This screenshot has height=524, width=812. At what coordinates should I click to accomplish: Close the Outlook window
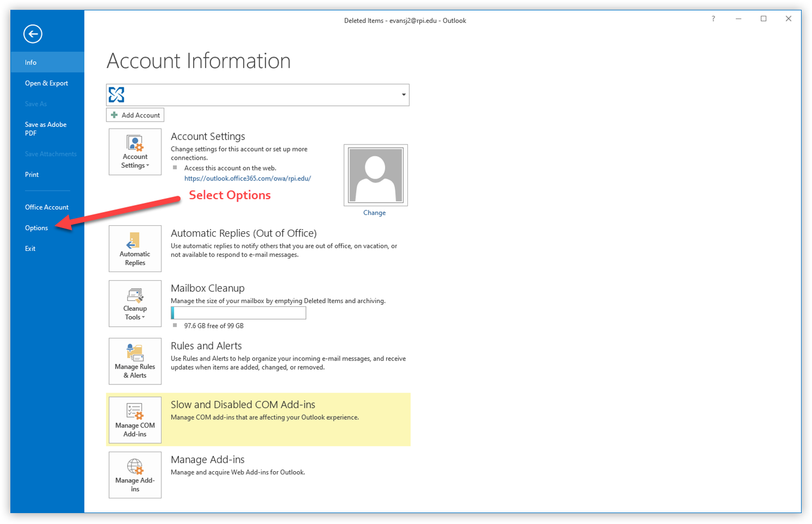click(789, 19)
